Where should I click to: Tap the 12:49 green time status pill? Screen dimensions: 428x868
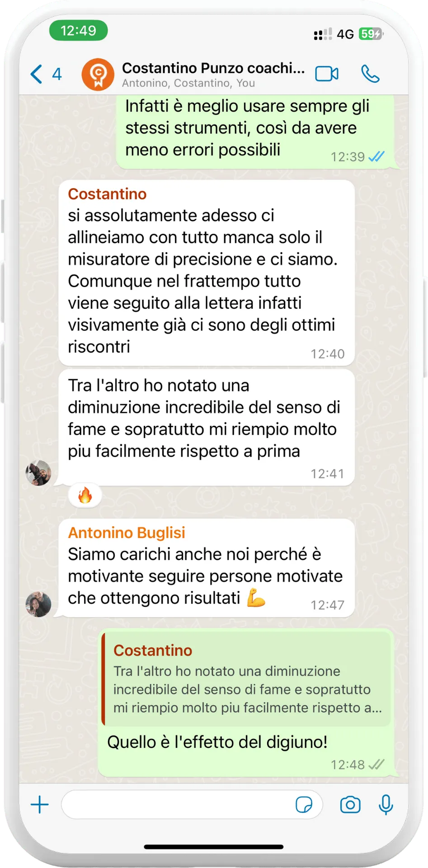point(79,31)
